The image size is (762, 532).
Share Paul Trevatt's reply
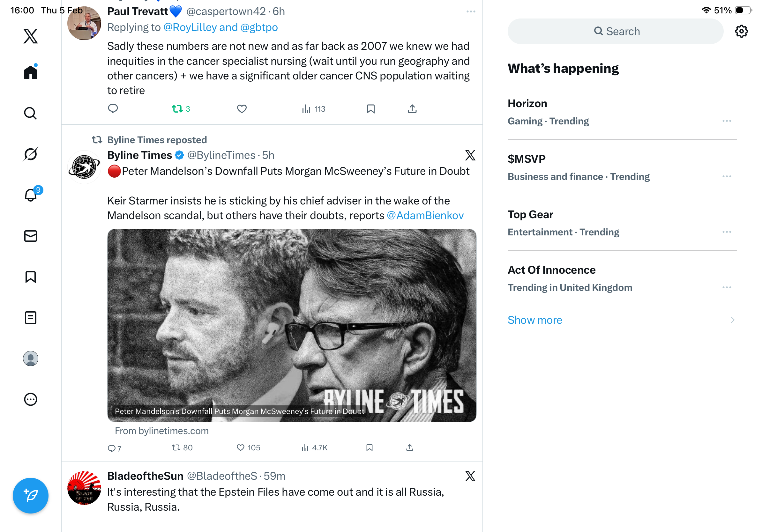[412, 109]
